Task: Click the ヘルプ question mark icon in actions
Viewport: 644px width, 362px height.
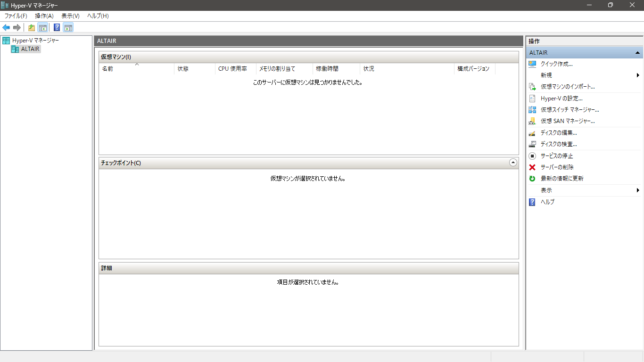Action: point(532,202)
